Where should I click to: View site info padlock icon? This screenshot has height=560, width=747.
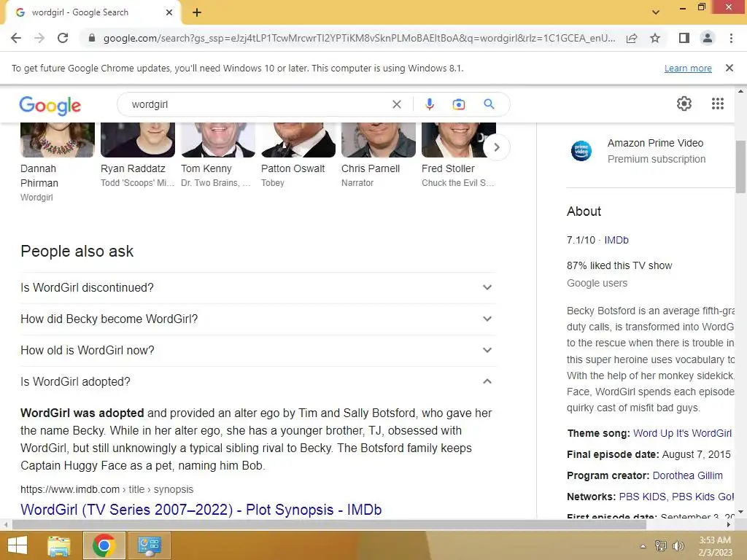point(92,38)
